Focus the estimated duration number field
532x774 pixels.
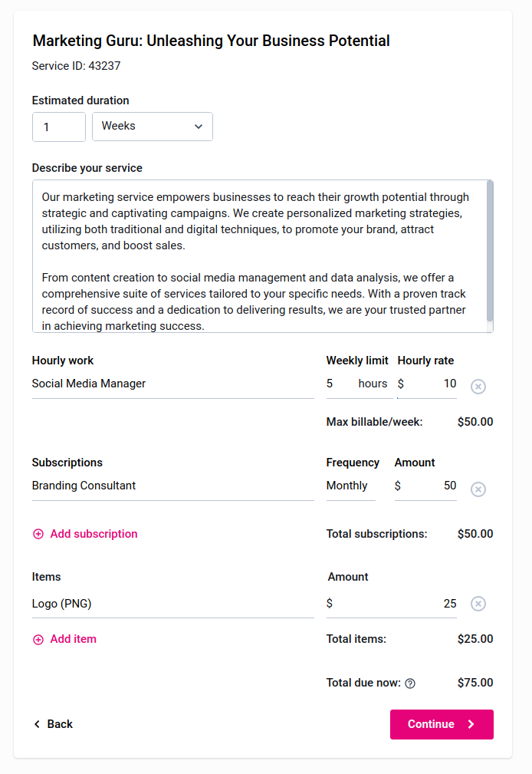pyautogui.click(x=58, y=127)
